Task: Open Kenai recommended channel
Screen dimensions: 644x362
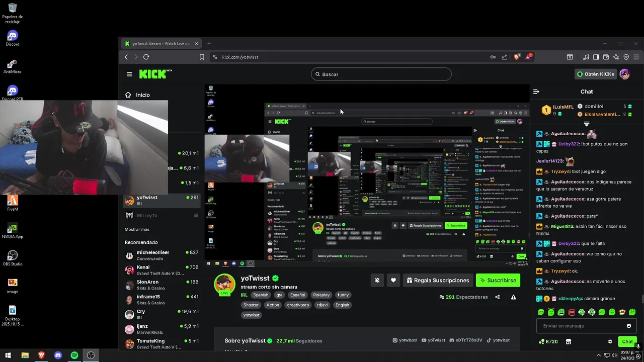Action: click(162, 269)
